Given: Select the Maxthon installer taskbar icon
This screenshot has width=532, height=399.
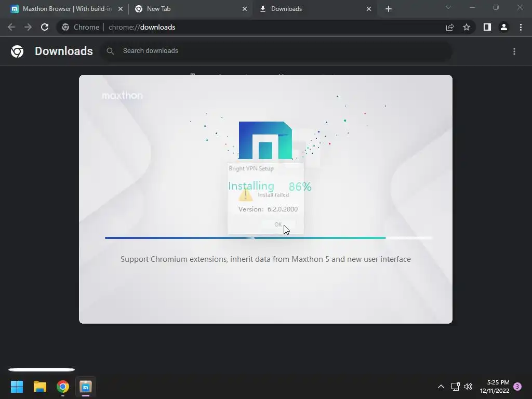Looking at the screenshot, I should (86, 387).
